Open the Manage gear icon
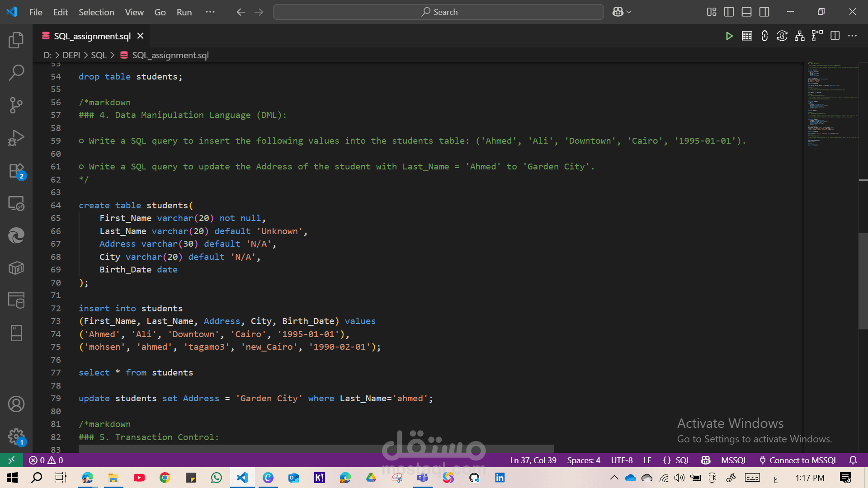This screenshot has height=488, width=868. [16, 436]
